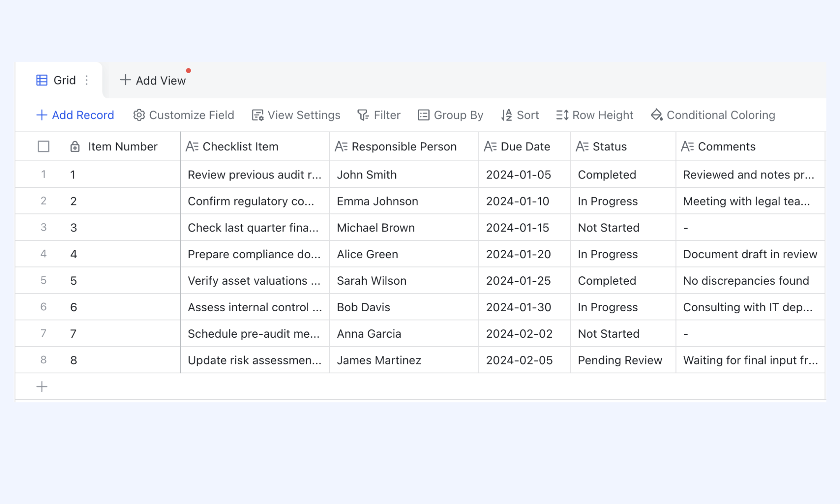The width and height of the screenshot is (840, 504).
Task: Click the Conditional Coloring paint bucket icon
Action: [657, 115]
